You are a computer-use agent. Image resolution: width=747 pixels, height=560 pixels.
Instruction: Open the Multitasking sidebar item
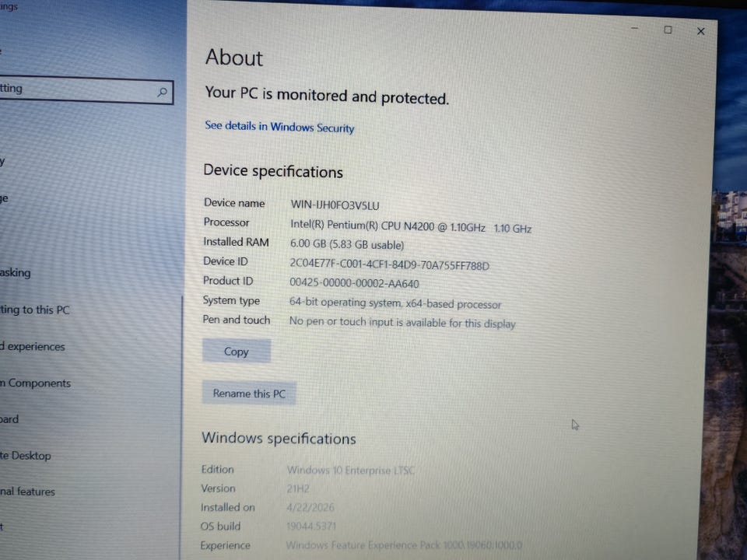coord(16,273)
